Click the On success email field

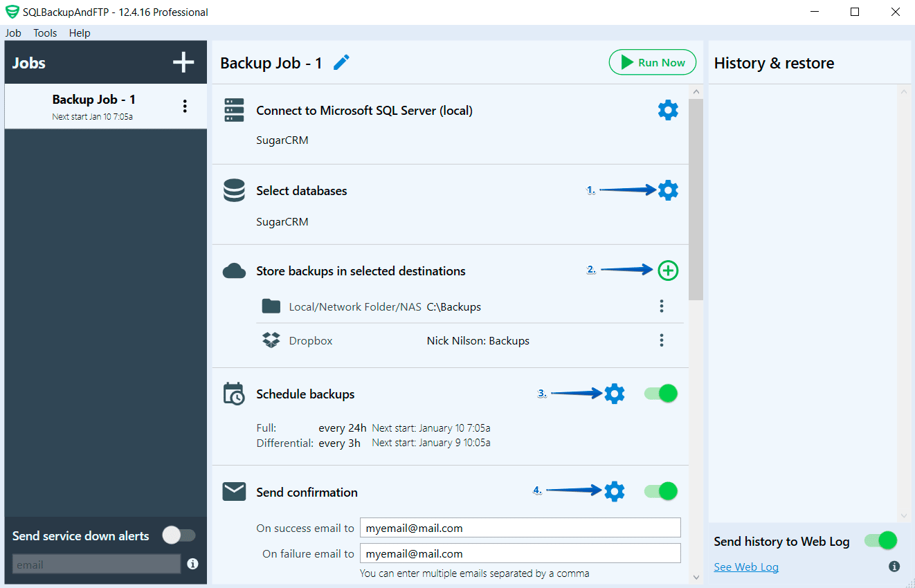(x=520, y=528)
